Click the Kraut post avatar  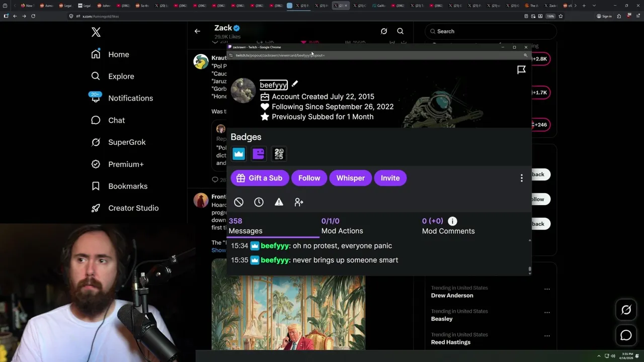tap(201, 62)
